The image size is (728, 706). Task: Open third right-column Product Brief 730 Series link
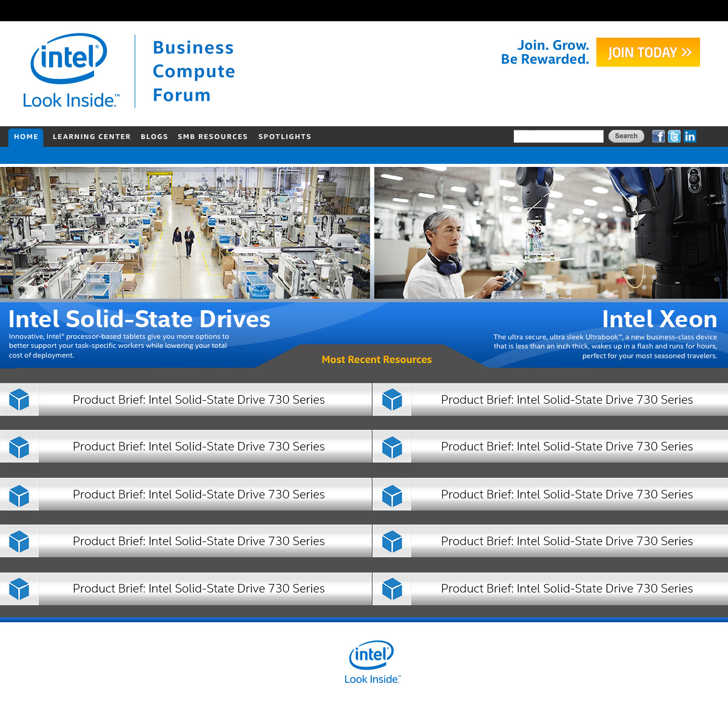tap(567, 494)
